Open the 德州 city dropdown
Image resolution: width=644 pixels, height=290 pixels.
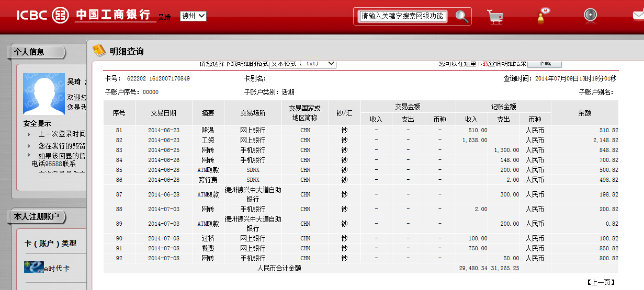193,16
